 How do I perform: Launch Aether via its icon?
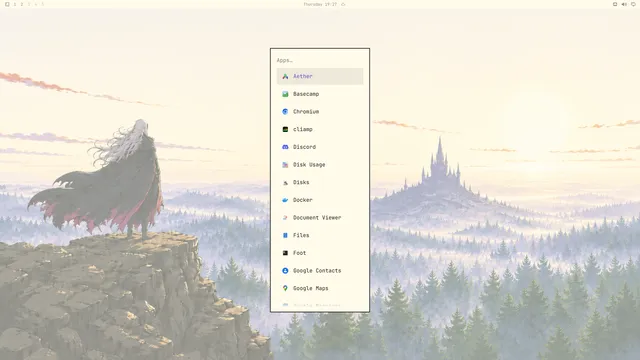(x=285, y=76)
